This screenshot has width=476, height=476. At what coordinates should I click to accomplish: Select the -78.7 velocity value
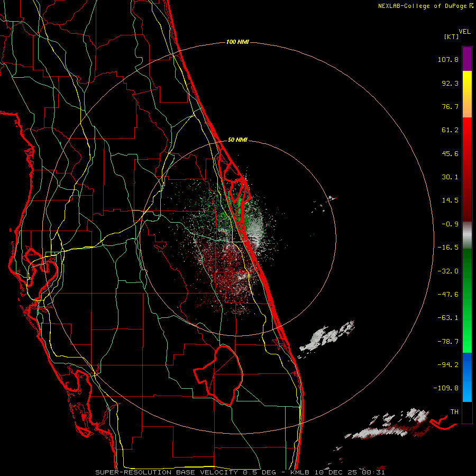(x=448, y=342)
